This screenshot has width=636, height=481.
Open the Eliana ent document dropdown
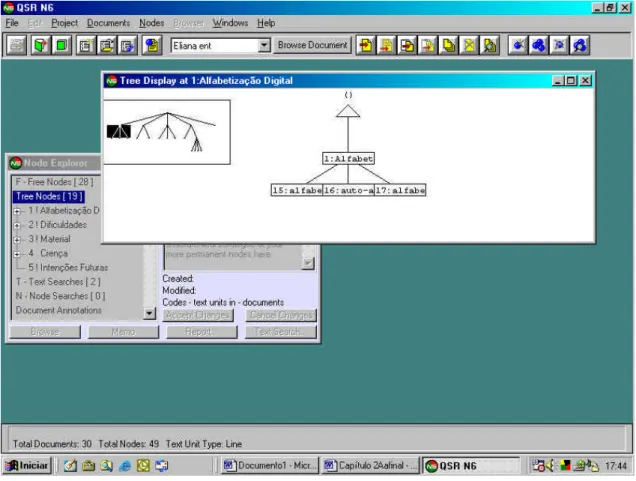[264, 45]
